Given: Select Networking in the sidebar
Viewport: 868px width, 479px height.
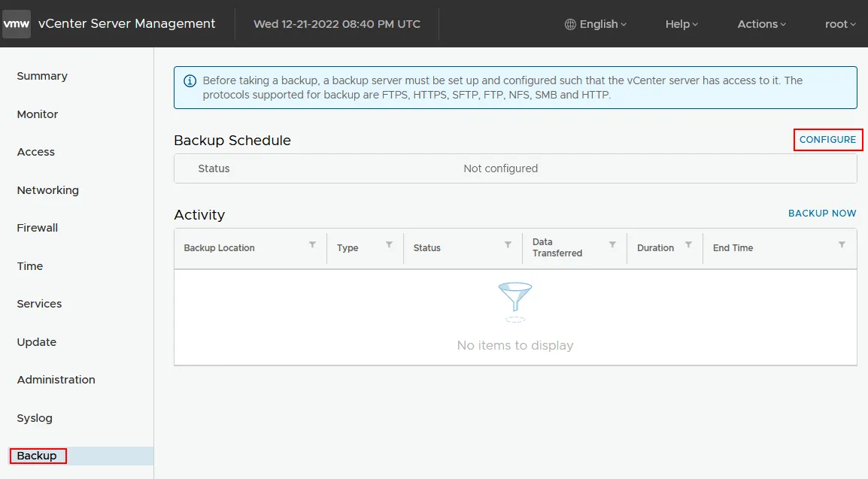Looking at the screenshot, I should (x=47, y=190).
